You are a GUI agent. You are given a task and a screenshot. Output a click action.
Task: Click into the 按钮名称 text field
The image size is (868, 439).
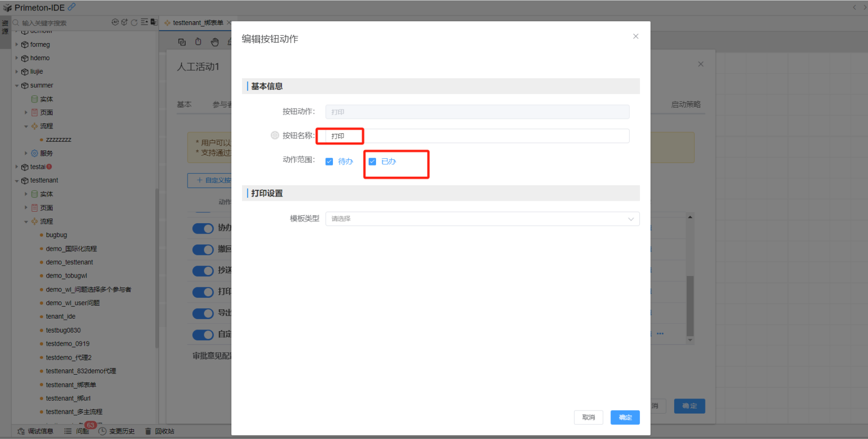point(477,136)
